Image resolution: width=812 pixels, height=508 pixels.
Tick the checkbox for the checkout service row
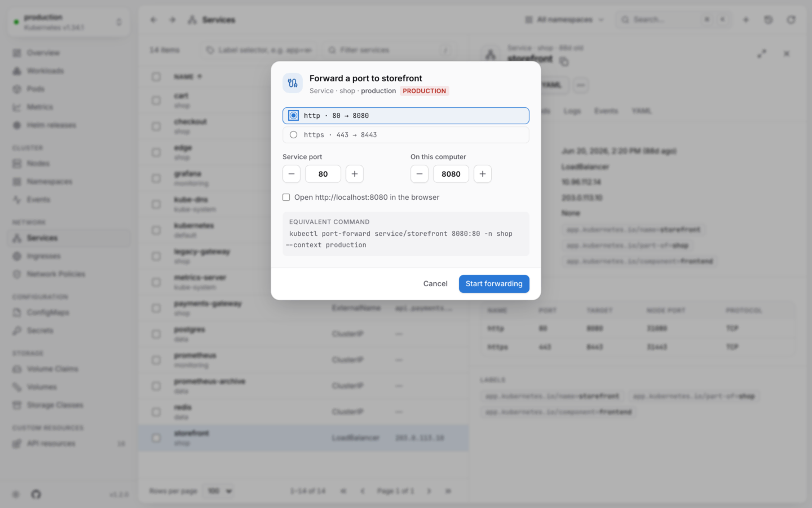pyautogui.click(x=156, y=126)
